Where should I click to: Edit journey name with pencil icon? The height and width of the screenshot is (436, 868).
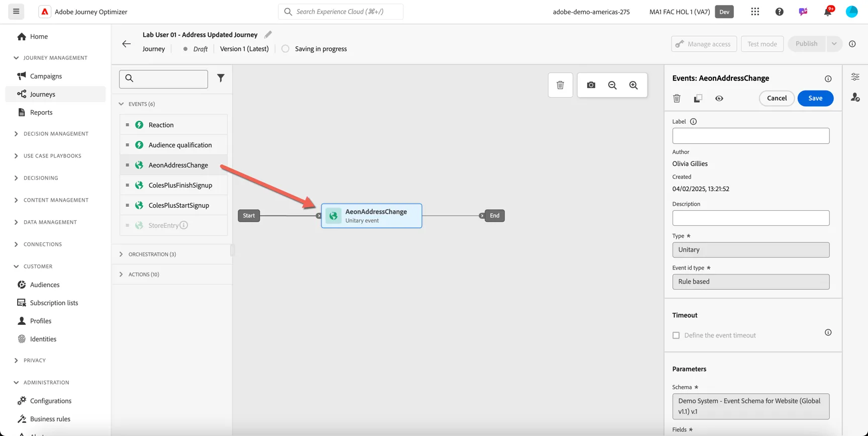coord(268,34)
